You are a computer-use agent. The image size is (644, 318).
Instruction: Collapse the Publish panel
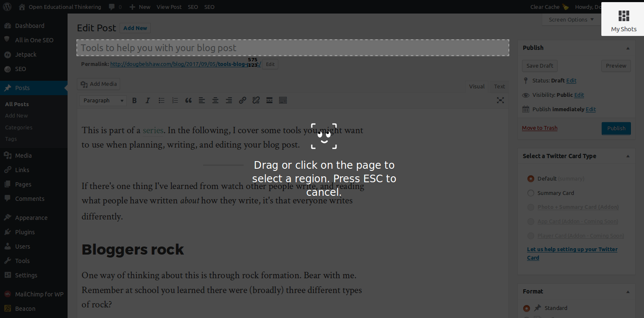point(628,47)
